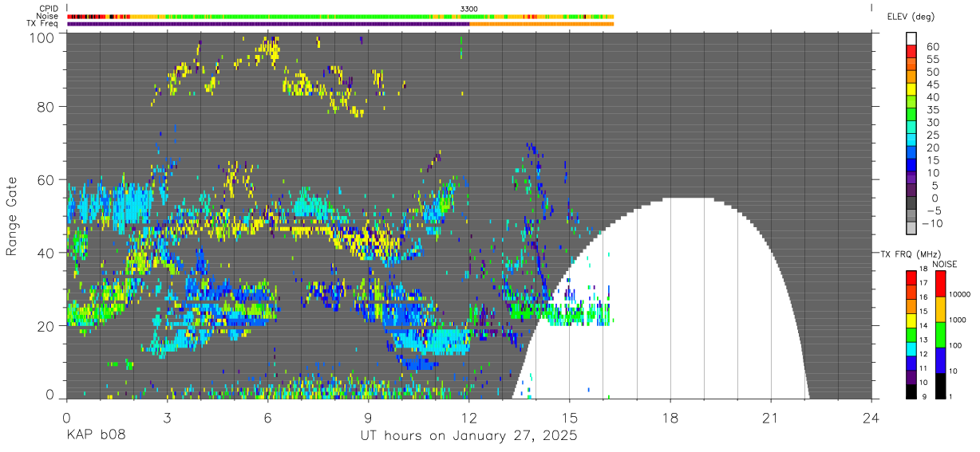Click the '18' tick on the UT hours axis
This screenshot has height=452, width=980.
click(x=670, y=417)
